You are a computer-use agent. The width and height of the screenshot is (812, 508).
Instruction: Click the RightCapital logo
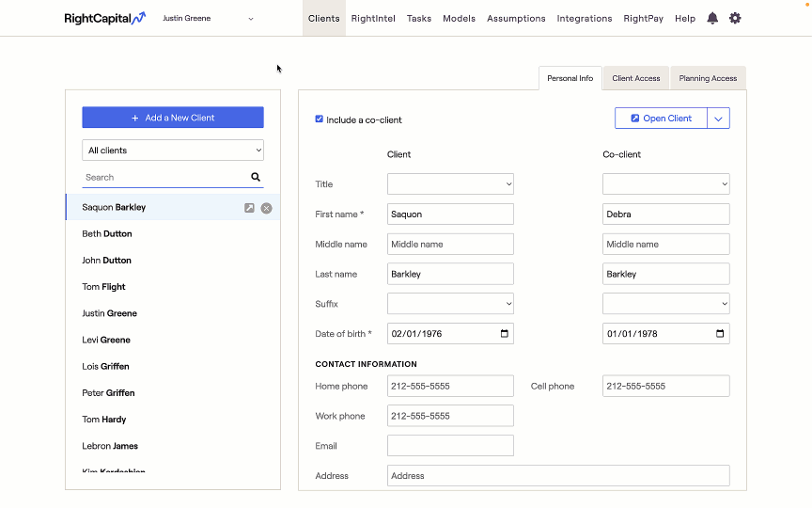pyautogui.click(x=104, y=18)
